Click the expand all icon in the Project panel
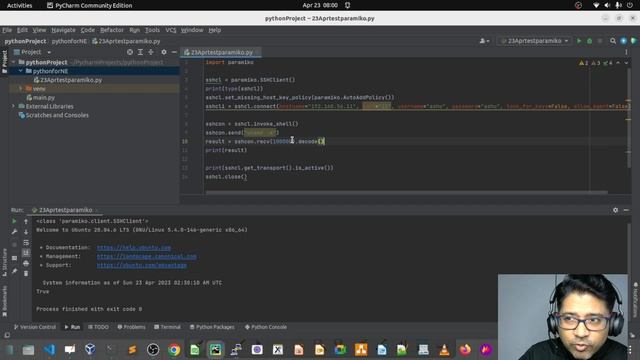This screenshot has height=360, width=640. [x=140, y=52]
